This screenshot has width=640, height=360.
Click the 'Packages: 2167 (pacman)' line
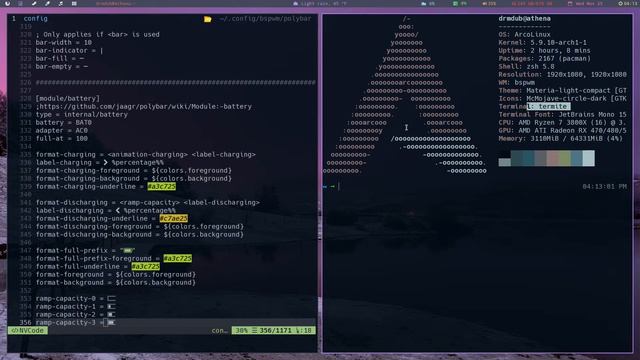coord(544,59)
